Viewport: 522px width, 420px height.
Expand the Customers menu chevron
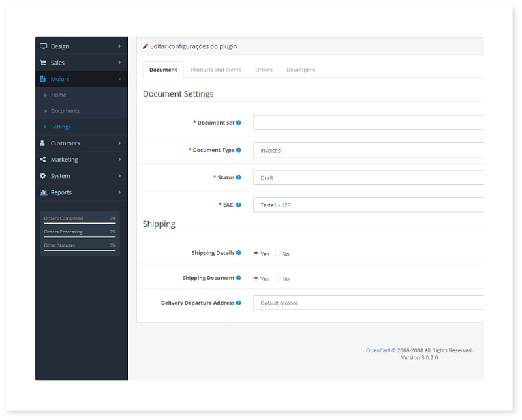coord(119,143)
